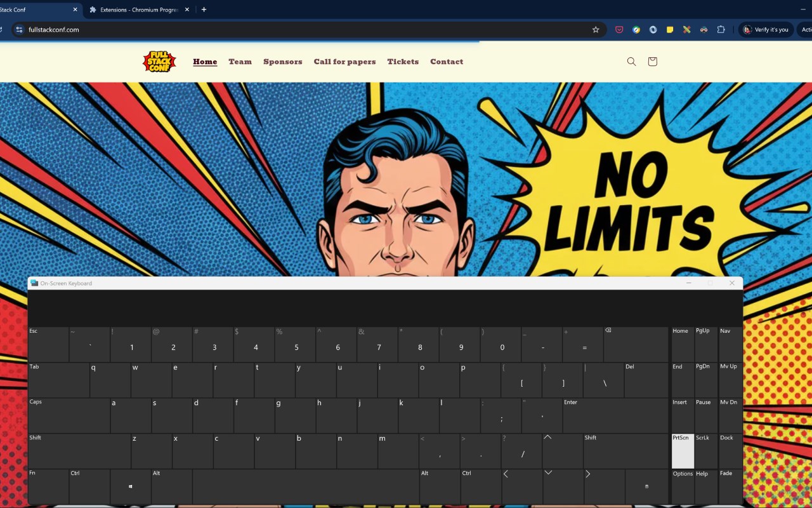The height and width of the screenshot is (508, 812).
Task: Tap the Dock key
Action: [x=730, y=451]
